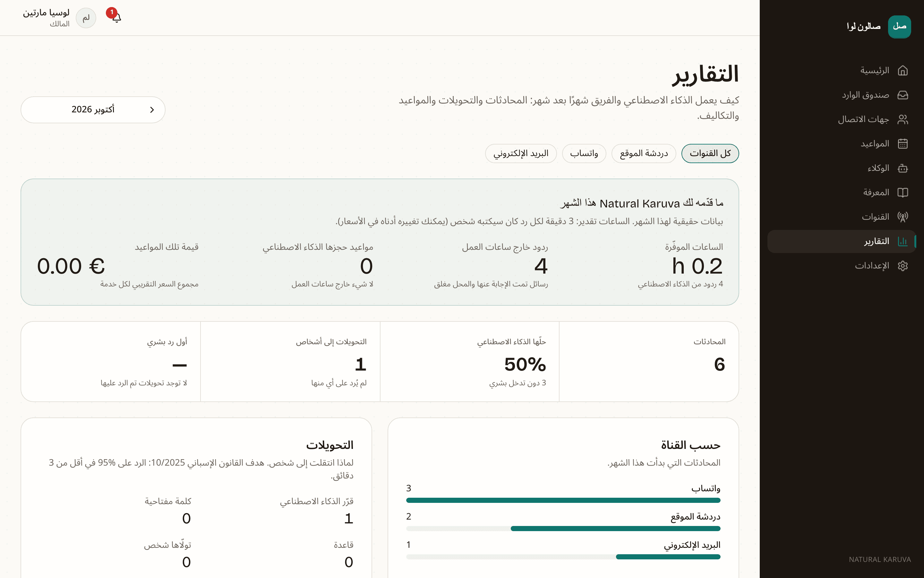Click the التحويلات إلى أشخاص card value
The image size is (924, 578).
click(x=361, y=364)
